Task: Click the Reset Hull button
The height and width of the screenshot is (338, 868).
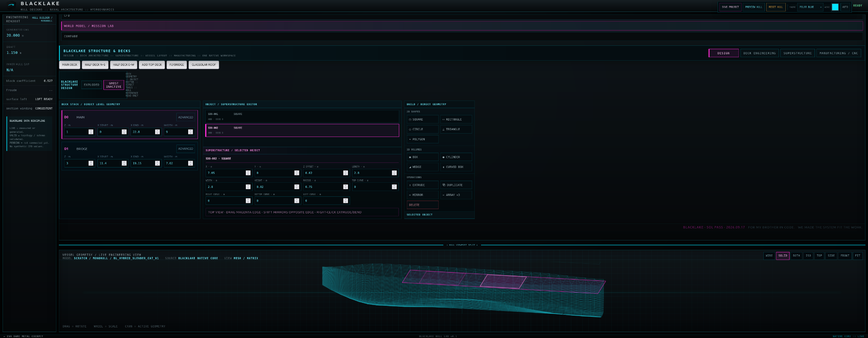Action: click(776, 7)
